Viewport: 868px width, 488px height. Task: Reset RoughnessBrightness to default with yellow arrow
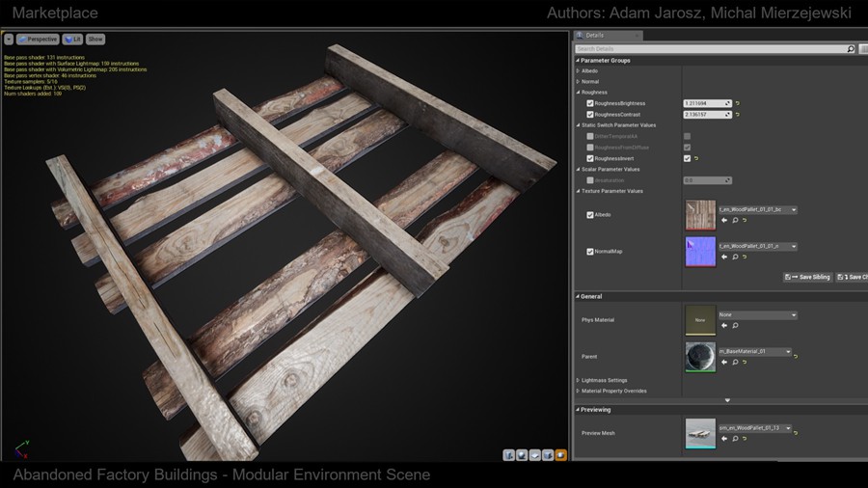(738, 103)
